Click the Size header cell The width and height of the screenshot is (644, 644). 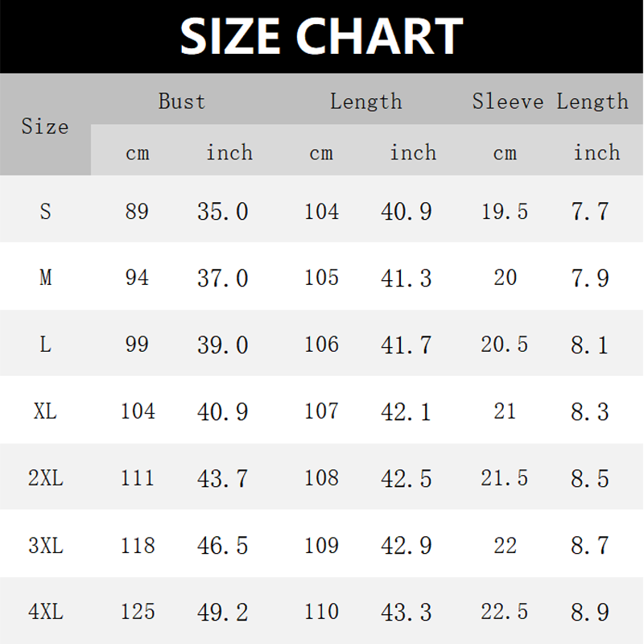click(x=45, y=126)
